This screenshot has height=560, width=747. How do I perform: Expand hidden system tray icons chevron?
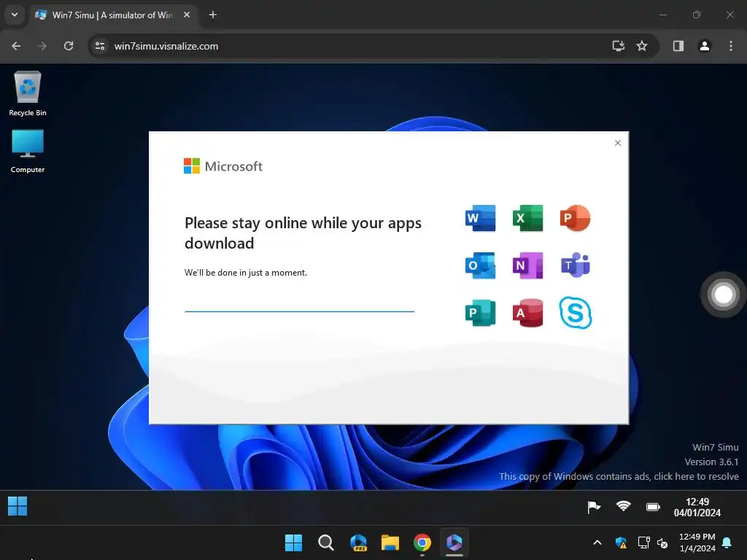click(597, 542)
